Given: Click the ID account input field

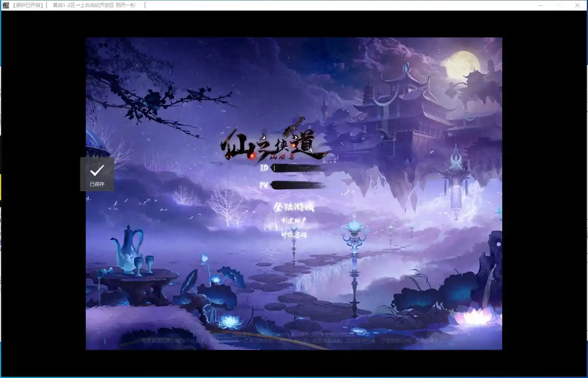Looking at the screenshot, I should click(x=299, y=168).
